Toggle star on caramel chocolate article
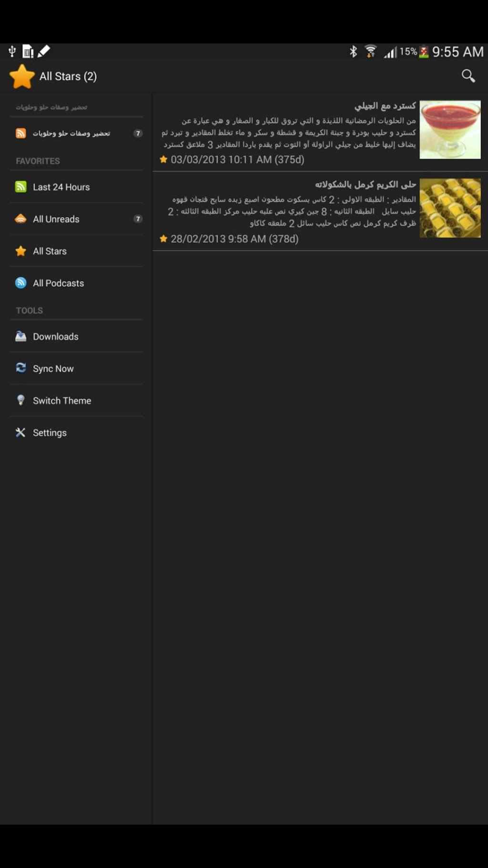Screen dimensions: 488x868 163,238
